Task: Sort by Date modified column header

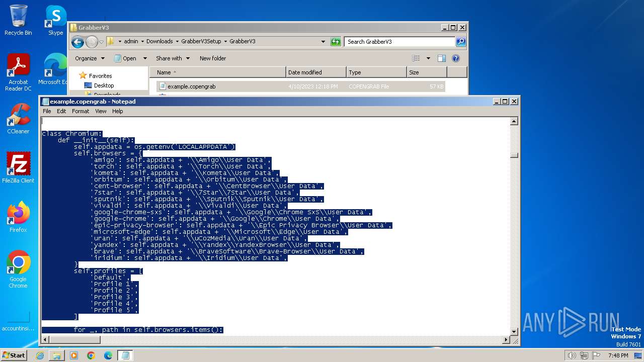Action: [316, 72]
